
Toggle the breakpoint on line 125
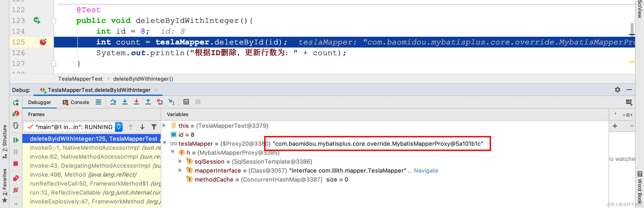pos(43,42)
